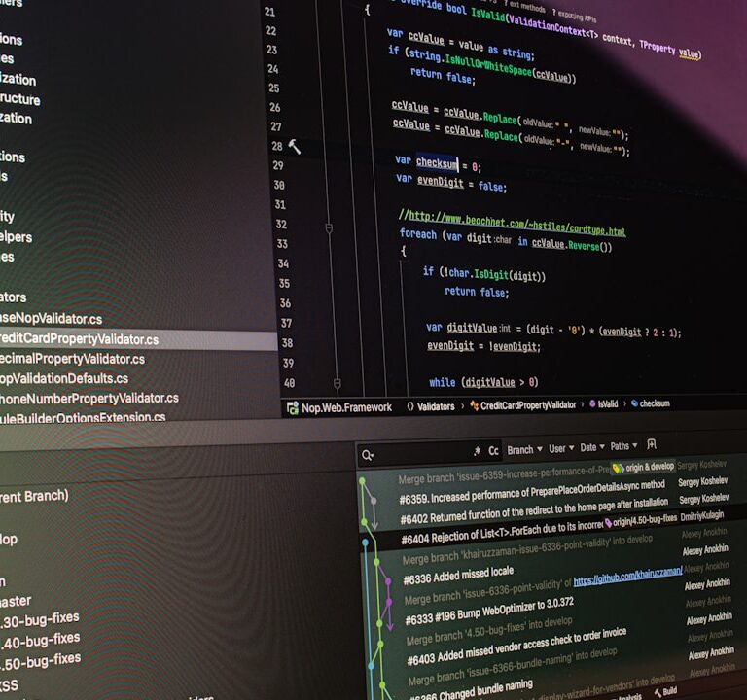Select commit #6359 Increased performance of PreparePlaceOrderDetailsAsync
This screenshot has width=747, height=700.
click(x=532, y=492)
